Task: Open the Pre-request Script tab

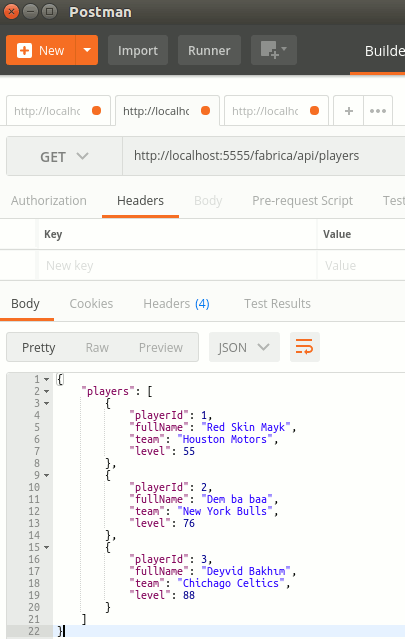Action: tap(302, 201)
